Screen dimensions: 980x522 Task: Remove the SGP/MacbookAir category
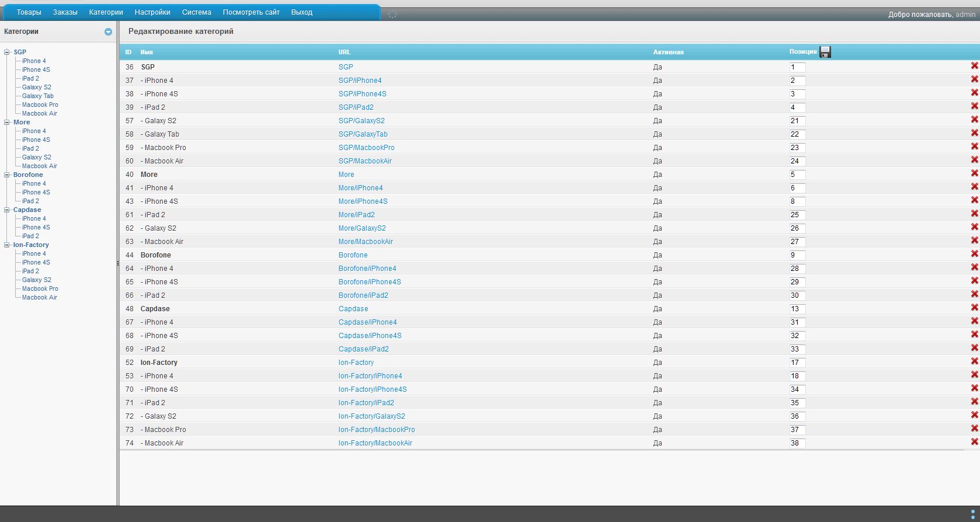click(x=974, y=160)
